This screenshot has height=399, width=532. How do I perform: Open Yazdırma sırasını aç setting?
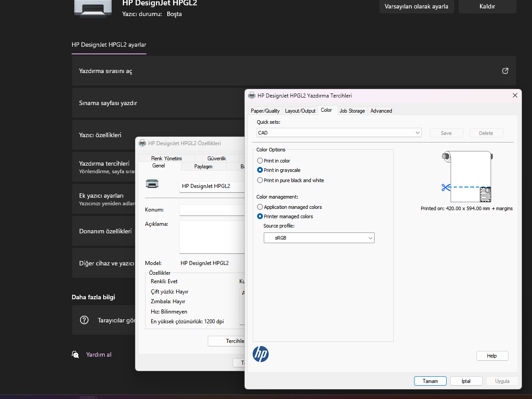click(x=294, y=71)
